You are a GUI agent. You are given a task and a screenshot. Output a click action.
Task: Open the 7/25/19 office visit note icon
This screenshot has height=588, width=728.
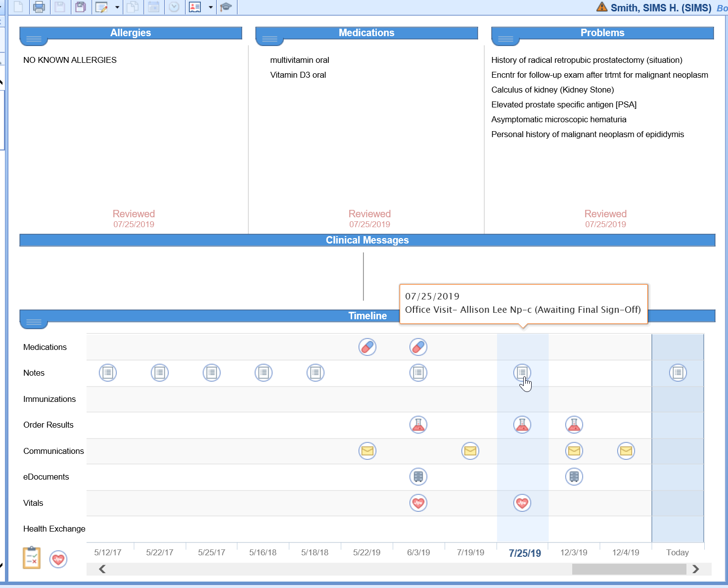tap(522, 373)
